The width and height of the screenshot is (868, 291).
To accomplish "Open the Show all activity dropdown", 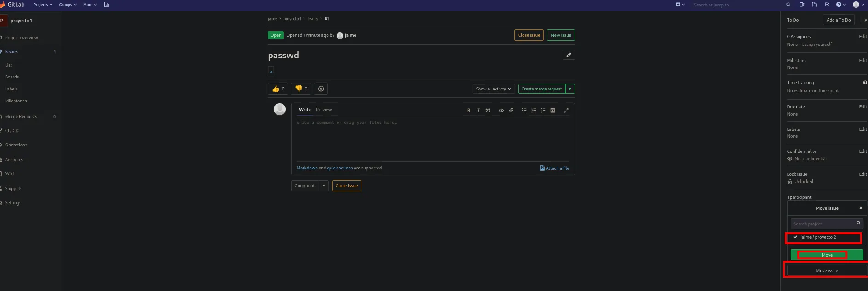I will 493,89.
